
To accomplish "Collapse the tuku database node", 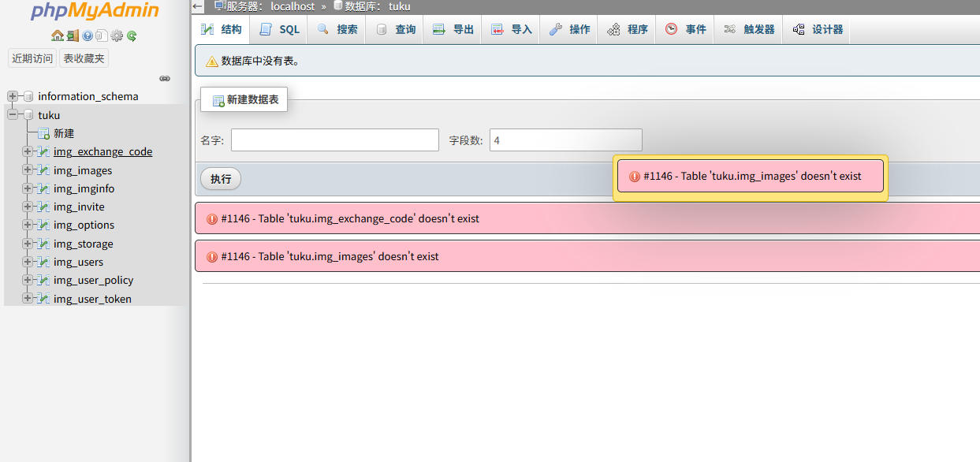I will [x=13, y=115].
